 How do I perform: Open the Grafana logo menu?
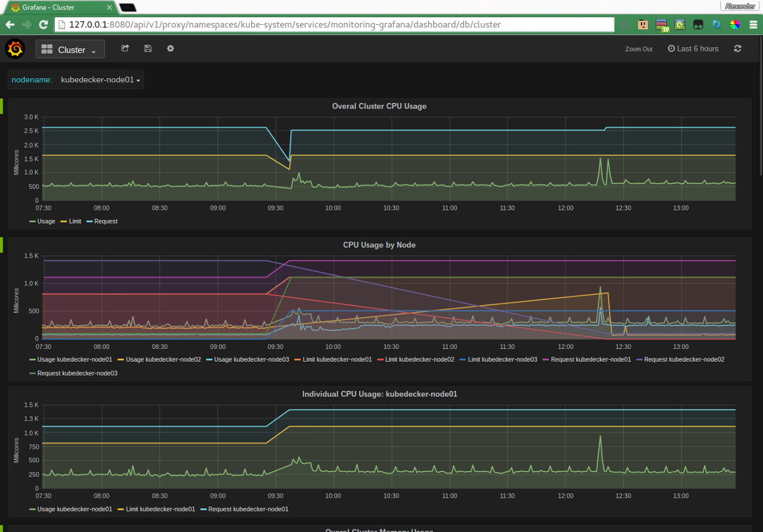[x=15, y=48]
